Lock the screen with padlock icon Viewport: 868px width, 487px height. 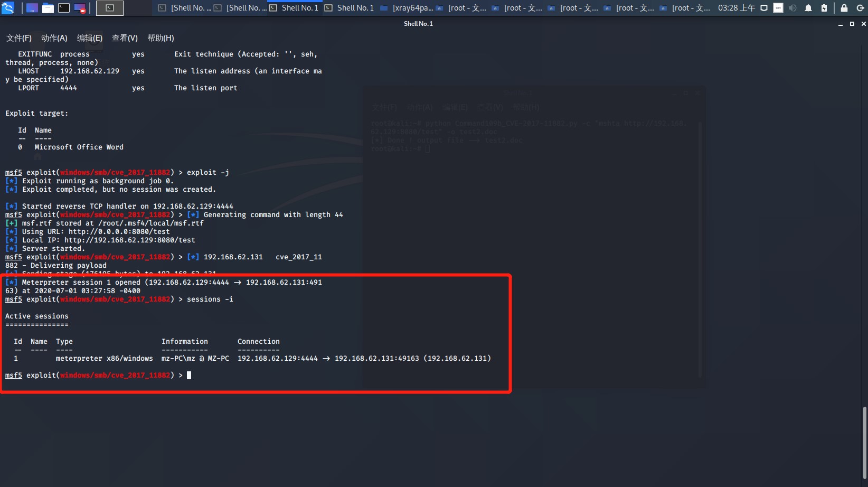coord(844,8)
